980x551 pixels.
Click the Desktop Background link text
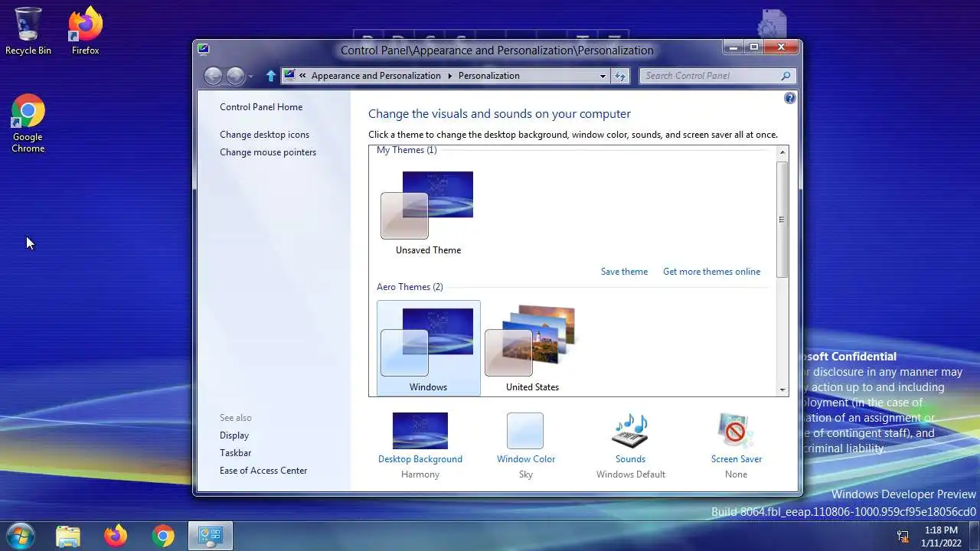coord(420,459)
